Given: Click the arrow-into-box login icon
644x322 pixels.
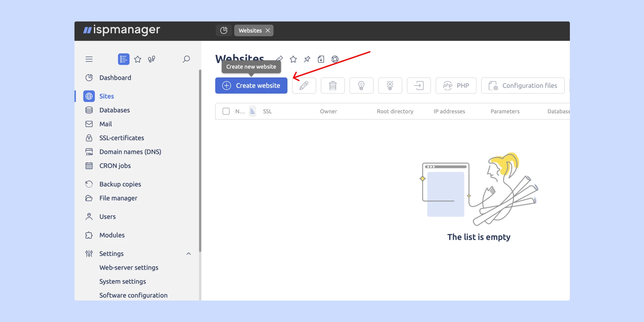Looking at the screenshot, I should click(419, 86).
